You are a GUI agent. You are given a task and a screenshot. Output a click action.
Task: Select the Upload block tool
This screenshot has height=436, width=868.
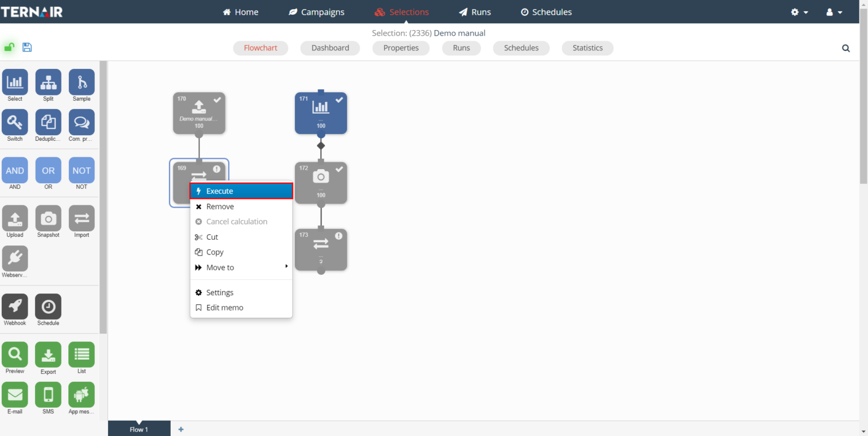[x=15, y=218]
